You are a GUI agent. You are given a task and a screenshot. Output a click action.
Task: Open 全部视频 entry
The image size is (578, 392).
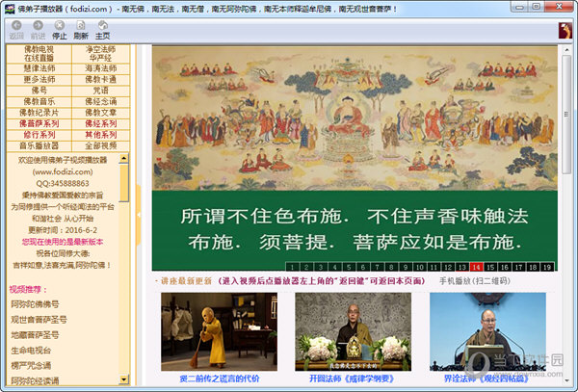point(100,145)
